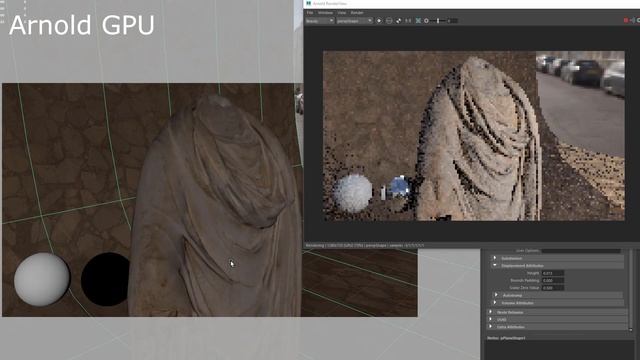Click the red stop render icon
The width and height of the screenshot is (640, 360).
pos(626,20)
